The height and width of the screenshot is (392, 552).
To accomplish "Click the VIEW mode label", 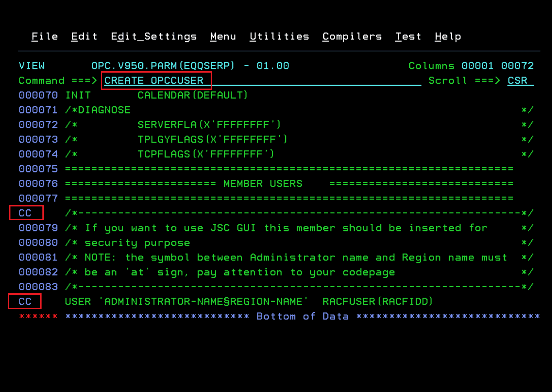I will [32, 66].
